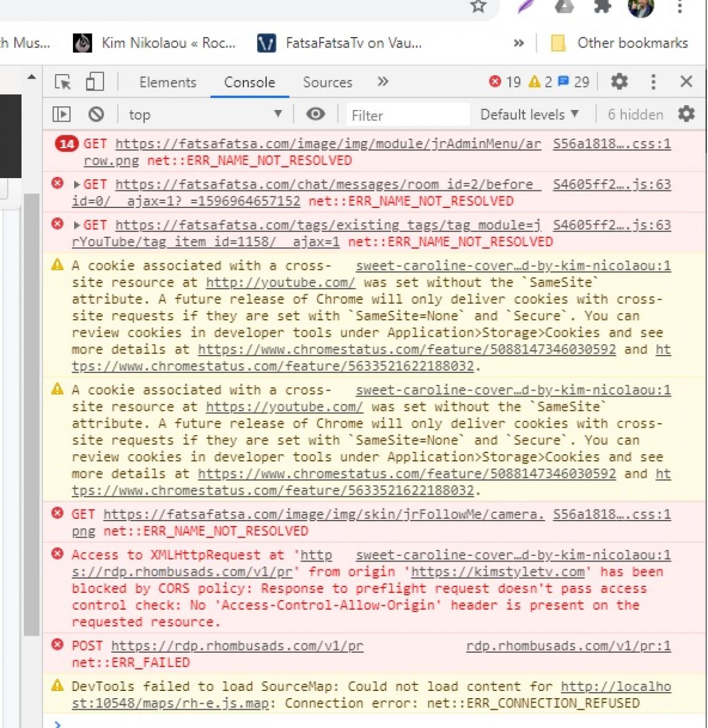This screenshot has width=708, height=728.
Task: Open DevTools customize three-dot menu
Action: (653, 82)
